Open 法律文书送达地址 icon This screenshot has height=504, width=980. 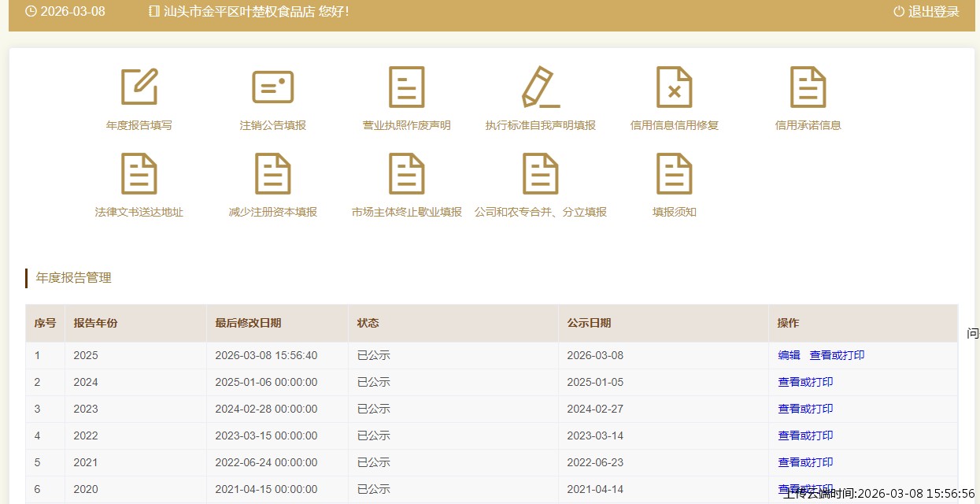pyautogui.click(x=139, y=174)
